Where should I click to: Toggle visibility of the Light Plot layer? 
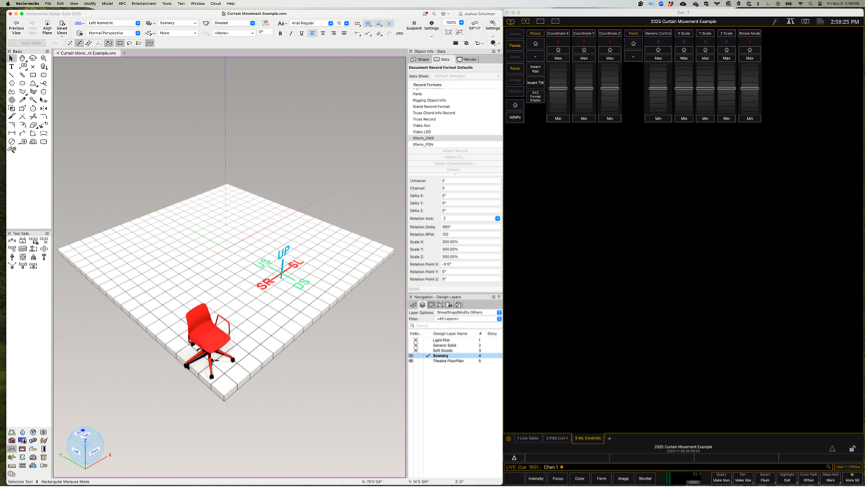click(x=416, y=340)
